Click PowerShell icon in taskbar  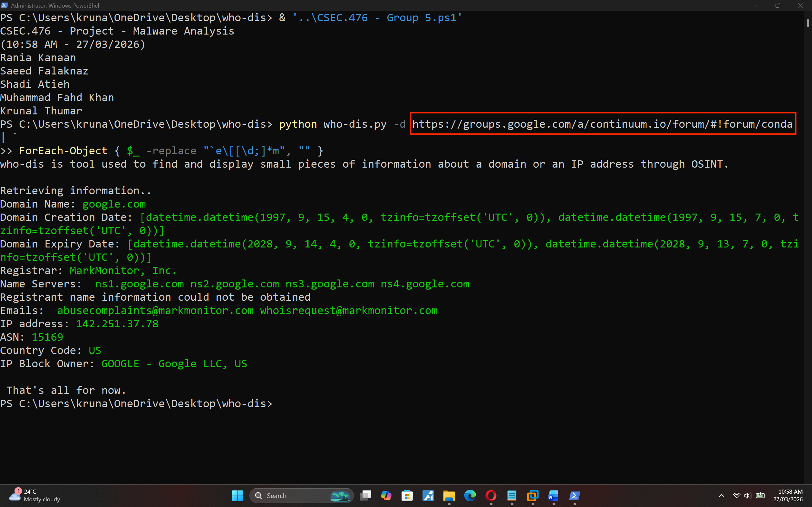click(x=574, y=495)
